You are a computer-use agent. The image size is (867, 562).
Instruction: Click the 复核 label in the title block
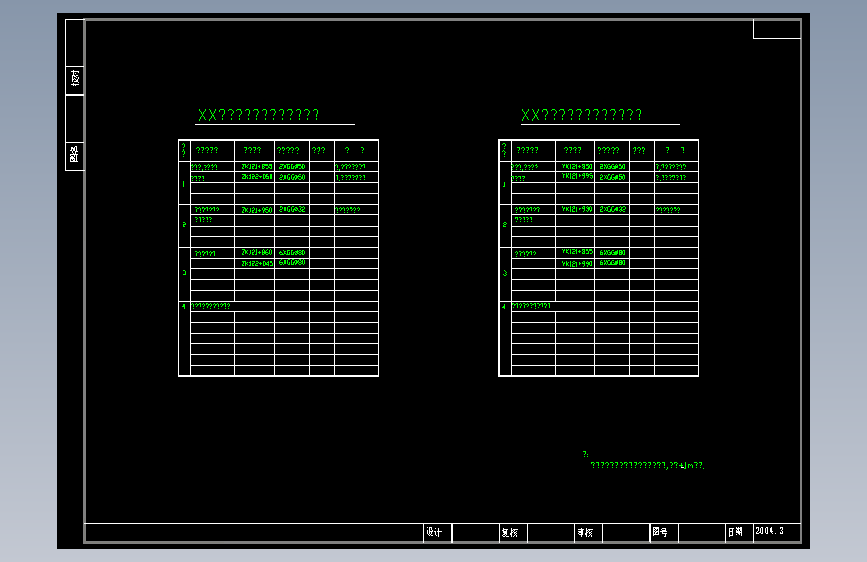509,532
